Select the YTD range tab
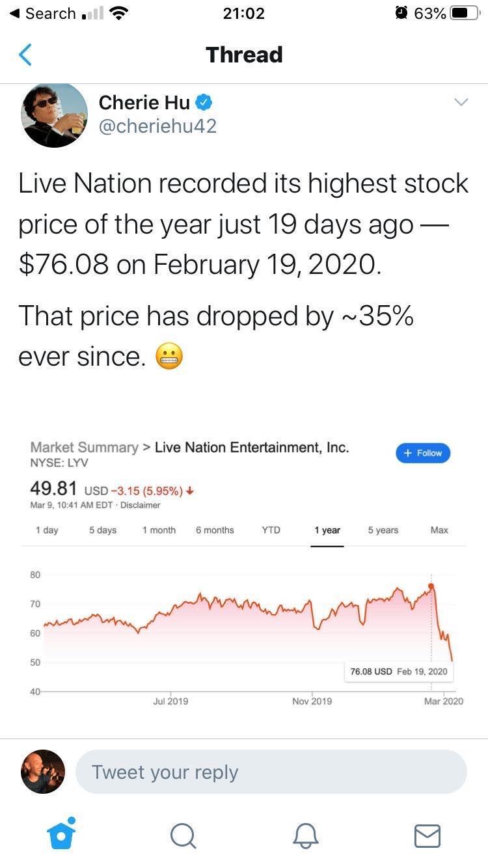The height and width of the screenshot is (868, 488). (x=271, y=530)
